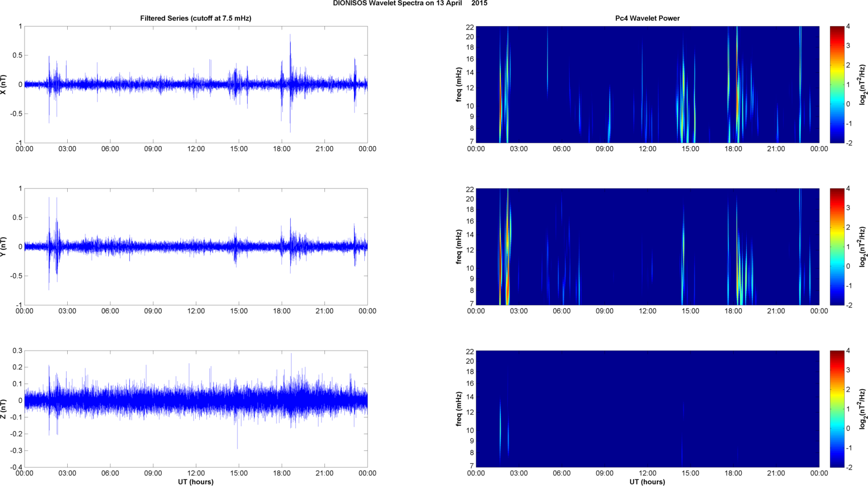Click the log2(nT²/Hz) label of the bottom colorbar
Image resolution: width=868 pixels, height=486 pixels.
[863, 409]
